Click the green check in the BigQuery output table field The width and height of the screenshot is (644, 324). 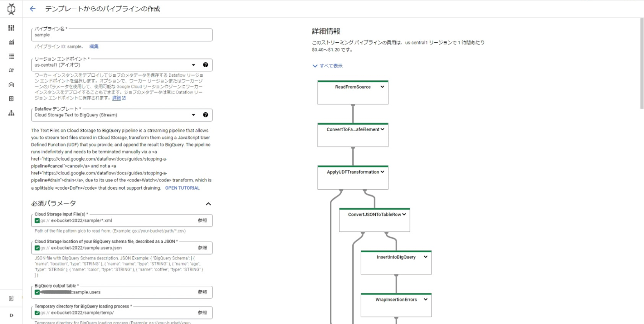point(37,292)
